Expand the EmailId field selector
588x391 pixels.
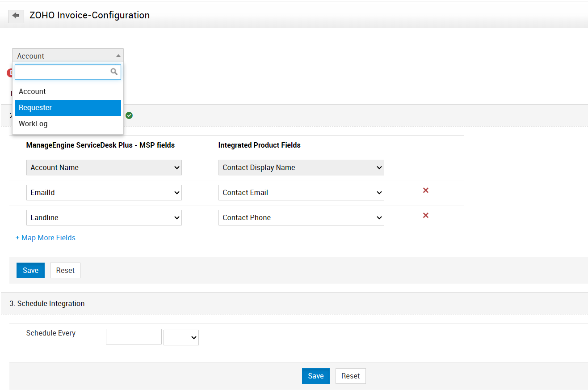click(104, 193)
